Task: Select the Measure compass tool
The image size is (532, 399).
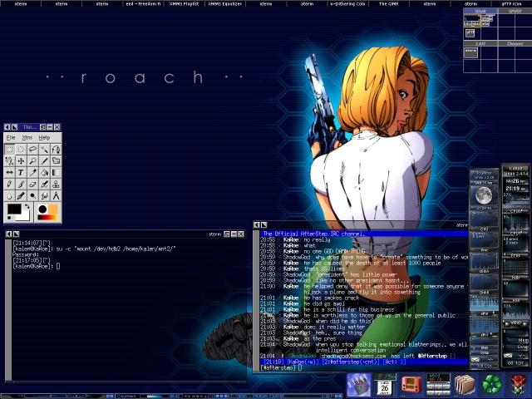Action: [x=56, y=196]
